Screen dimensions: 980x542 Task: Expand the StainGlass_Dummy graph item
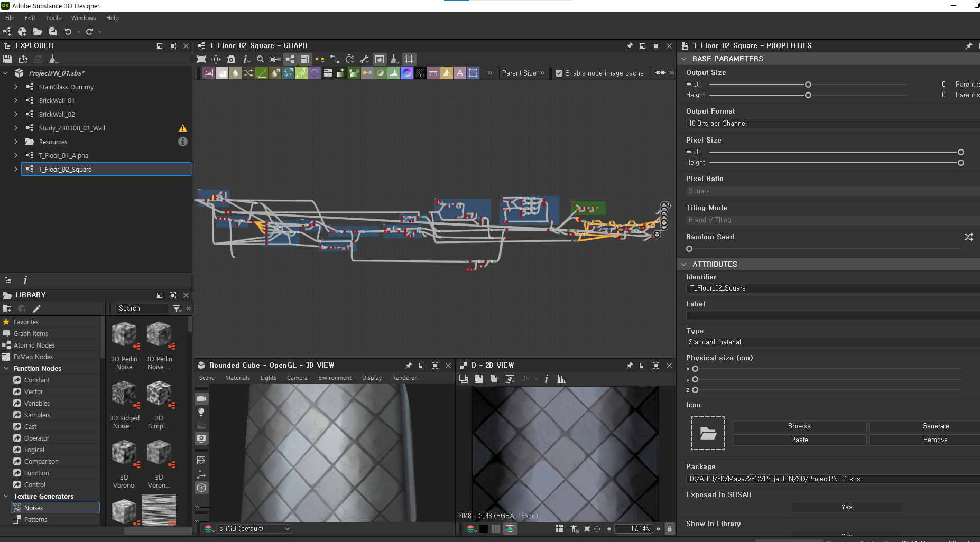16,87
